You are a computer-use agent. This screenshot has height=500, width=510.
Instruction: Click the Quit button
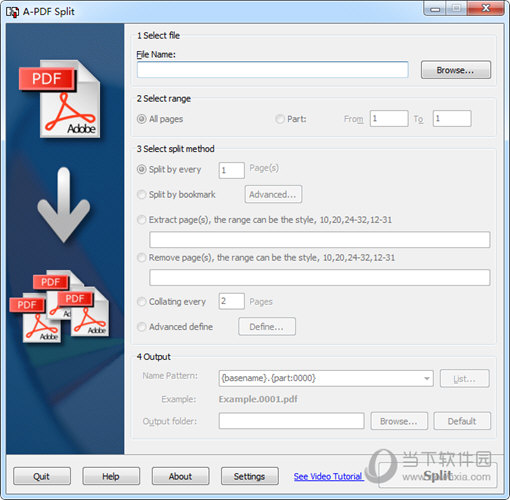42,476
